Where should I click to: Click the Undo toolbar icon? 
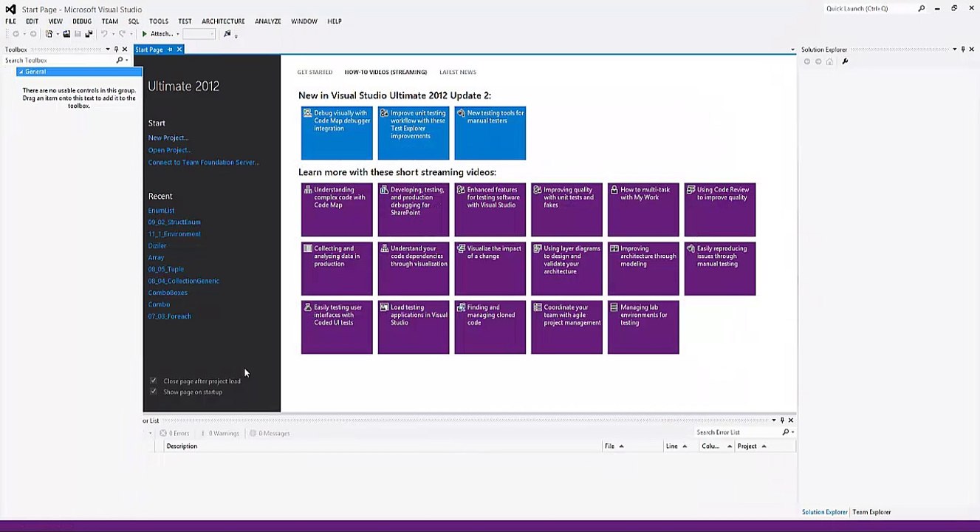pos(104,34)
